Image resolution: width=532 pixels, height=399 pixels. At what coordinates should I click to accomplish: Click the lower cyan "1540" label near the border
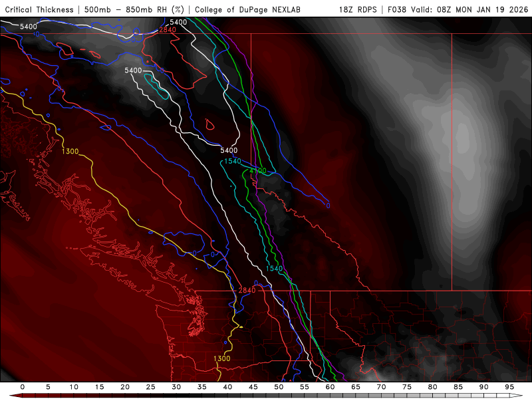(274, 269)
